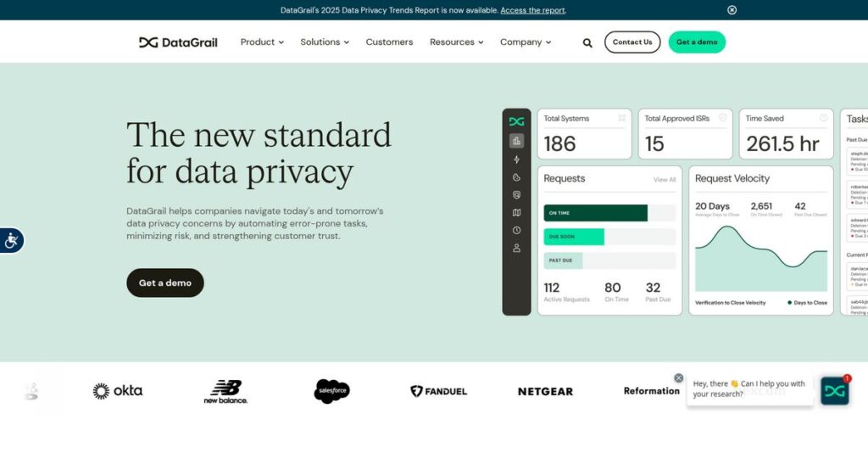The width and height of the screenshot is (868, 453).
Task: Click the DataGrail logo in header
Action: (x=178, y=42)
